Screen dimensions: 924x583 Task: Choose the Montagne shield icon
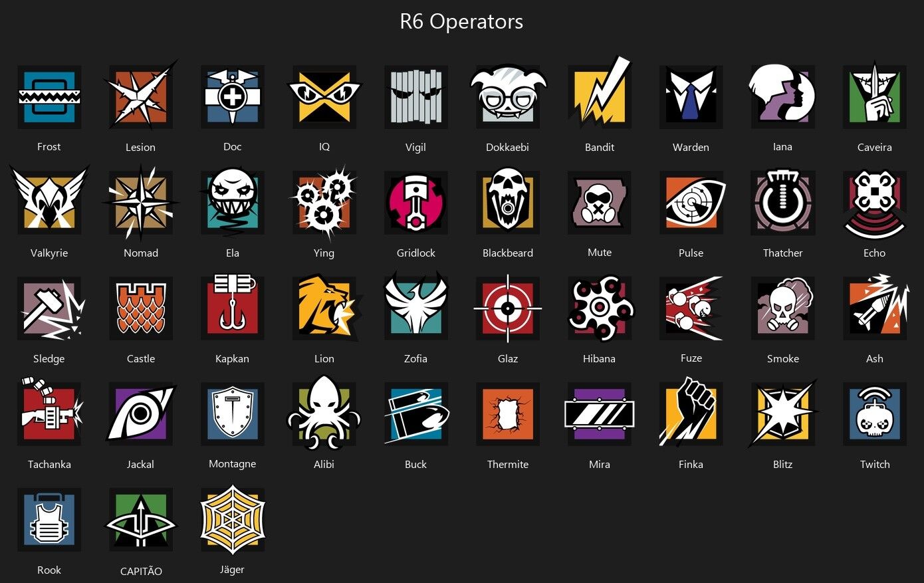[233, 414]
